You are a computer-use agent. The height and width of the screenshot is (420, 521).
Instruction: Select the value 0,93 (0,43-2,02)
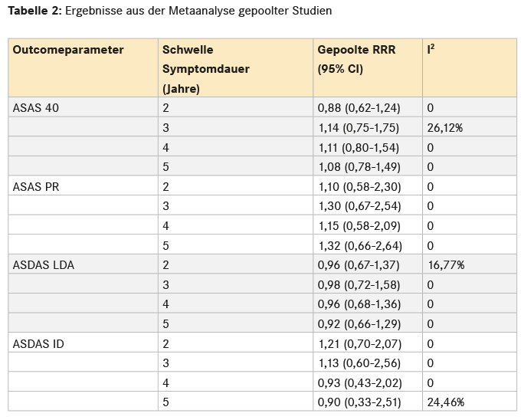359,382
